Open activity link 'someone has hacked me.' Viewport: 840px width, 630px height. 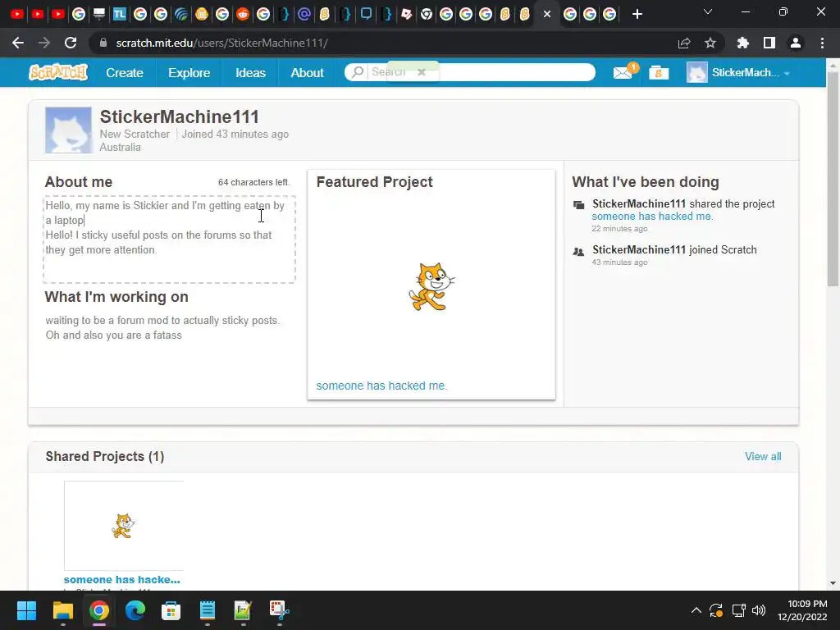(652, 217)
